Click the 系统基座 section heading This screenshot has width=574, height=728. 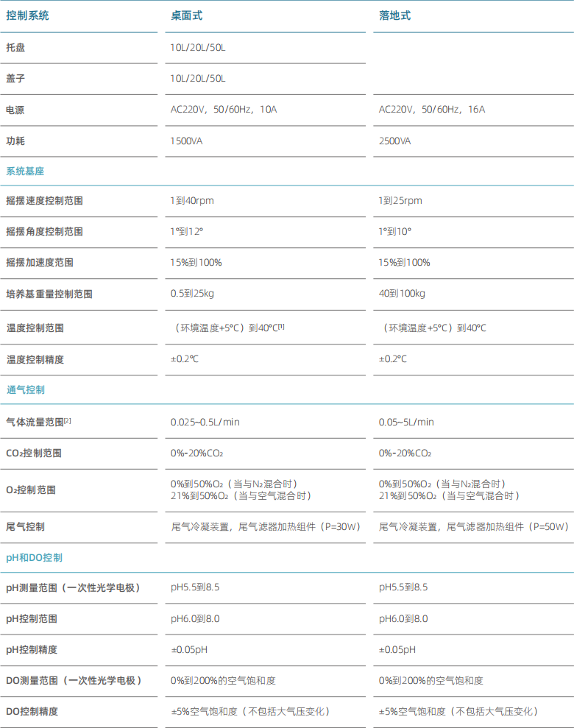pyautogui.click(x=25, y=172)
